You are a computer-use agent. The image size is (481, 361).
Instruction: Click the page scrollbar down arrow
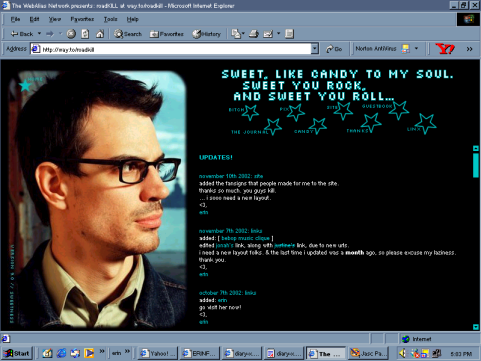coord(476,327)
